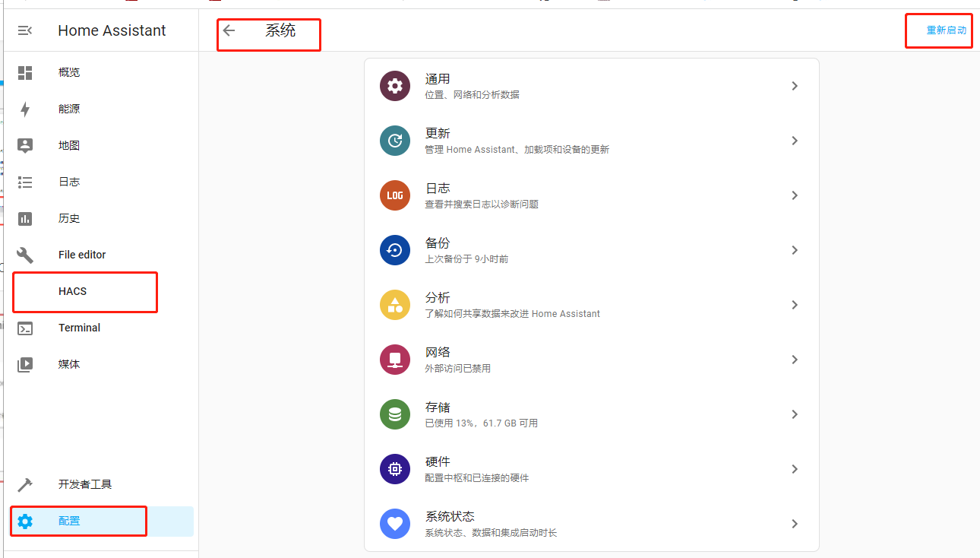Image resolution: width=980 pixels, height=558 pixels.
Task: Select the 日志 sidebar label
Action: point(69,182)
